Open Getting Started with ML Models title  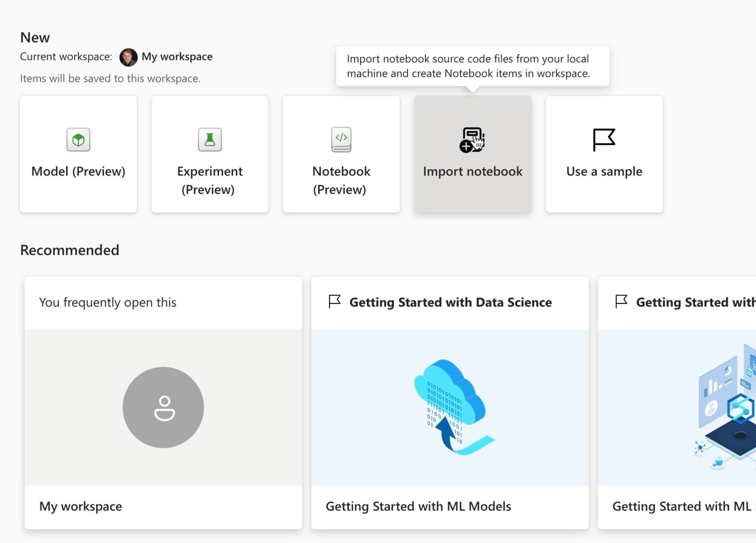418,506
